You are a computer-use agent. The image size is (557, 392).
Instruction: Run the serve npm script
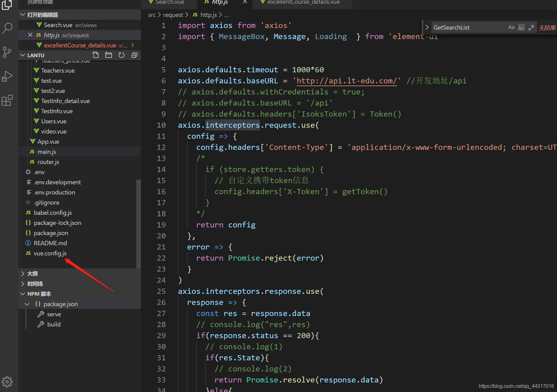click(54, 314)
